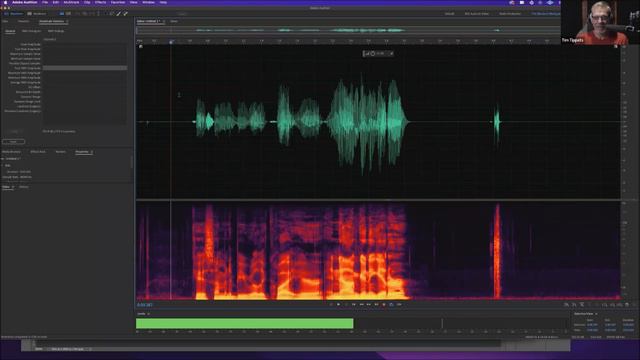Viewport: 640px width, 360px height.
Task: Click the Selection Start time field
Action: [x=592, y=325]
